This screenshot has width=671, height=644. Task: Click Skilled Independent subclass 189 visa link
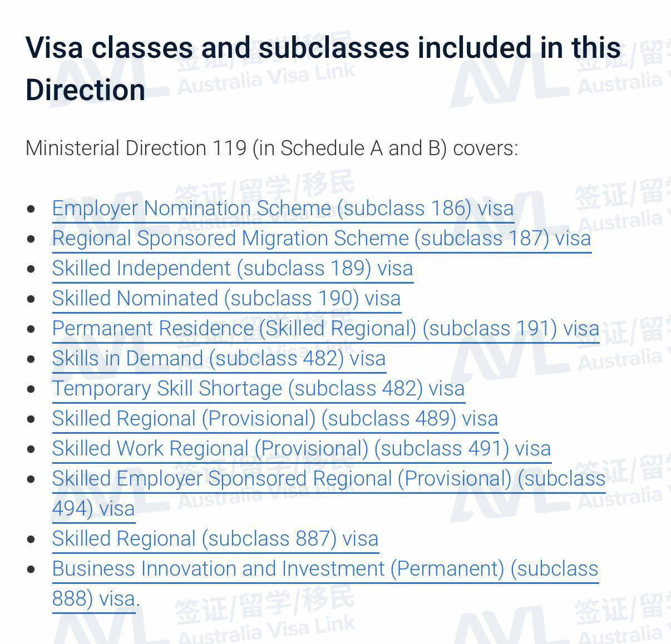coord(233,269)
